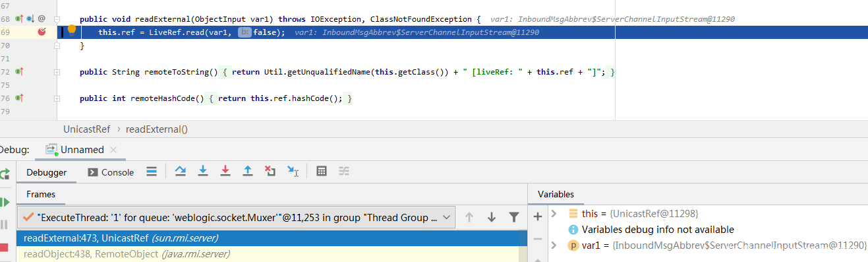Click the Rerun debug session icon

(x=4, y=174)
